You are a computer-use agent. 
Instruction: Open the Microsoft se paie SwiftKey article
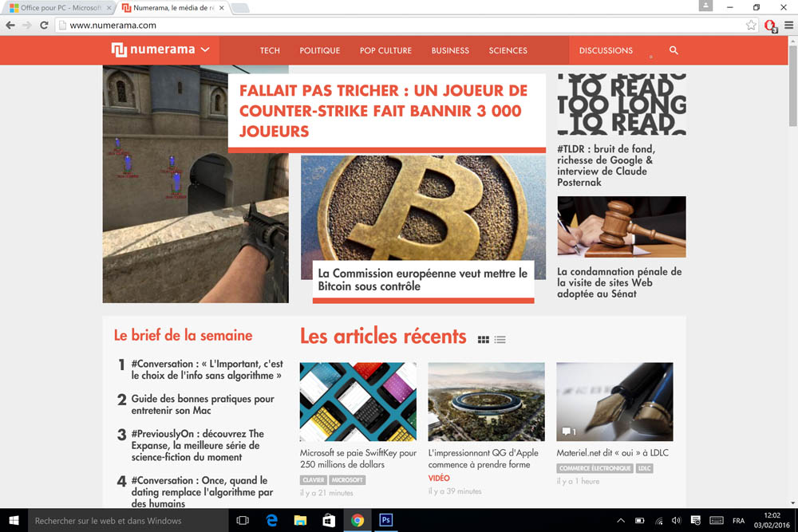click(x=358, y=459)
